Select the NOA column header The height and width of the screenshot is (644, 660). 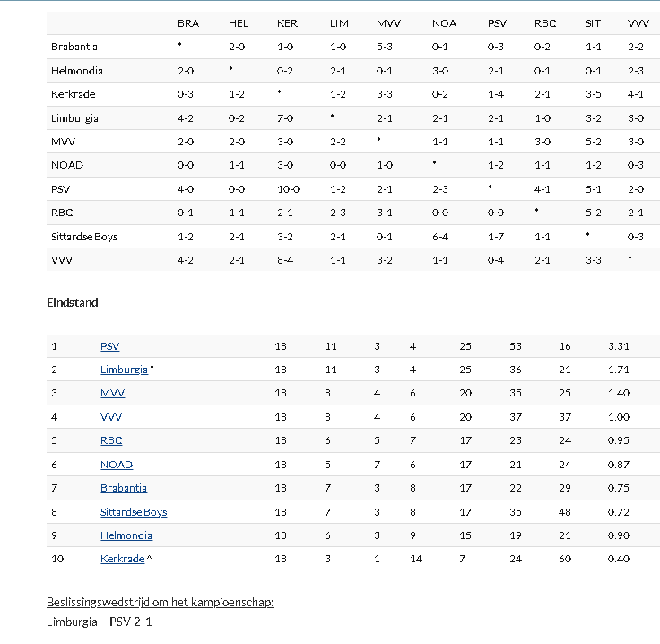(444, 23)
